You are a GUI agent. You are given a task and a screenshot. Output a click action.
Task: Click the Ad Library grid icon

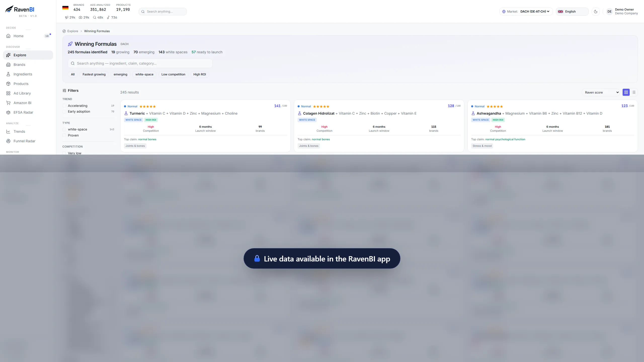[8, 93]
